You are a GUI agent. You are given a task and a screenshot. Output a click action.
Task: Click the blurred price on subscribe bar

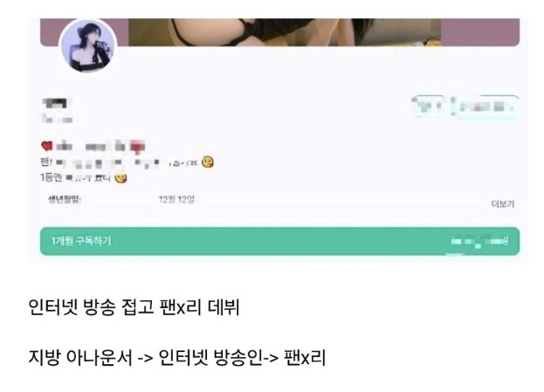(x=479, y=241)
